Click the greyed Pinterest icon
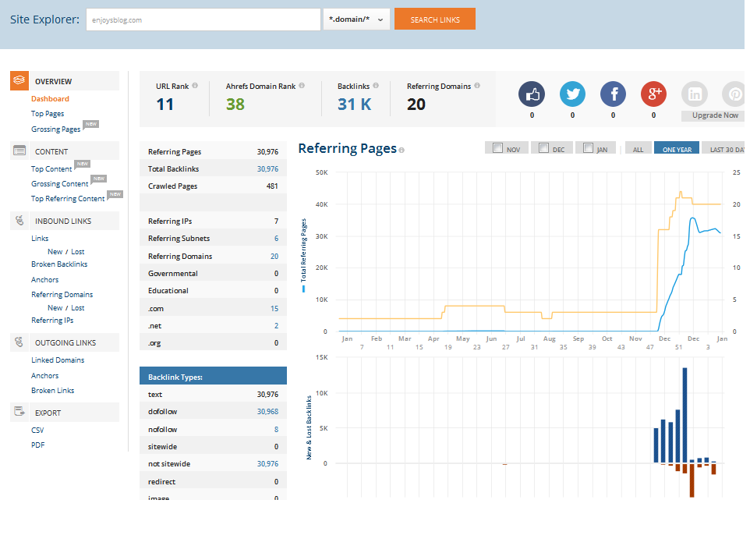 pos(734,94)
